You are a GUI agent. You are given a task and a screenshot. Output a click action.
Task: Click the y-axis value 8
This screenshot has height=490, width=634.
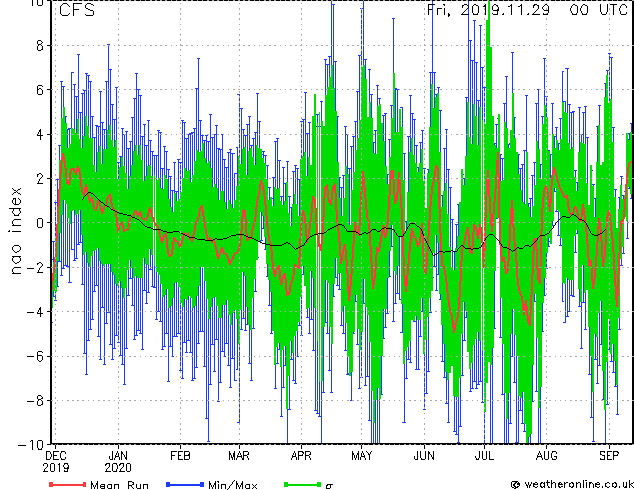tap(40, 46)
